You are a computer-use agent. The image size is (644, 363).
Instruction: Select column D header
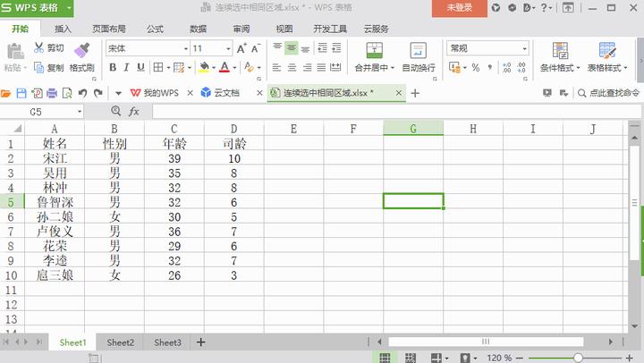[x=233, y=129]
